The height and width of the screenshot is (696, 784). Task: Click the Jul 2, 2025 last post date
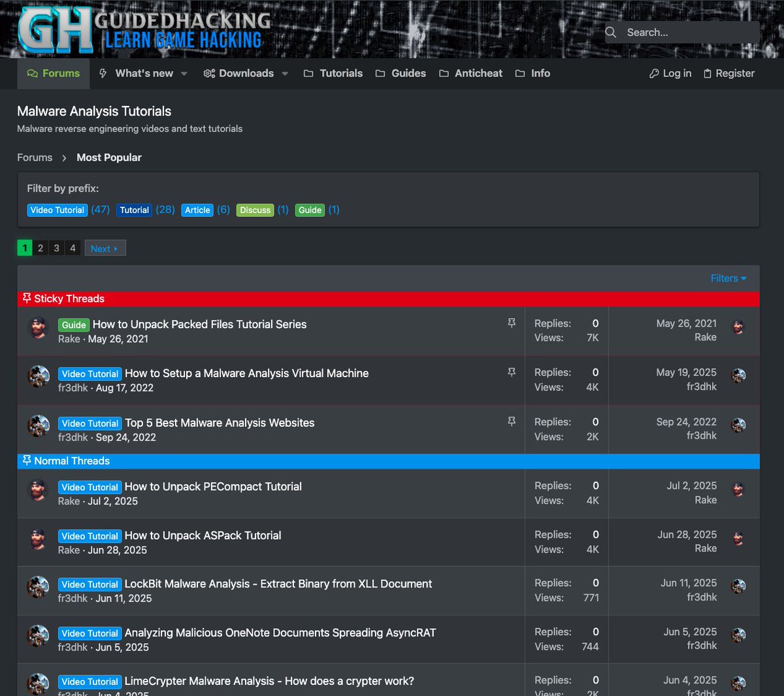(691, 486)
